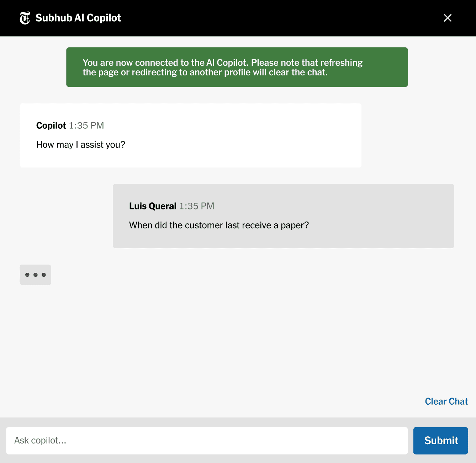476x463 pixels.
Task: Click the 1:35 PM timestamp beside Luis Queral
Action: pyautogui.click(x=197, y=206)
